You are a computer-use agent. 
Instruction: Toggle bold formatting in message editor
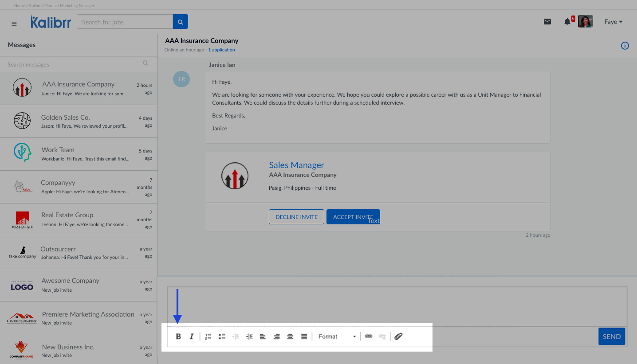[178, 337]
